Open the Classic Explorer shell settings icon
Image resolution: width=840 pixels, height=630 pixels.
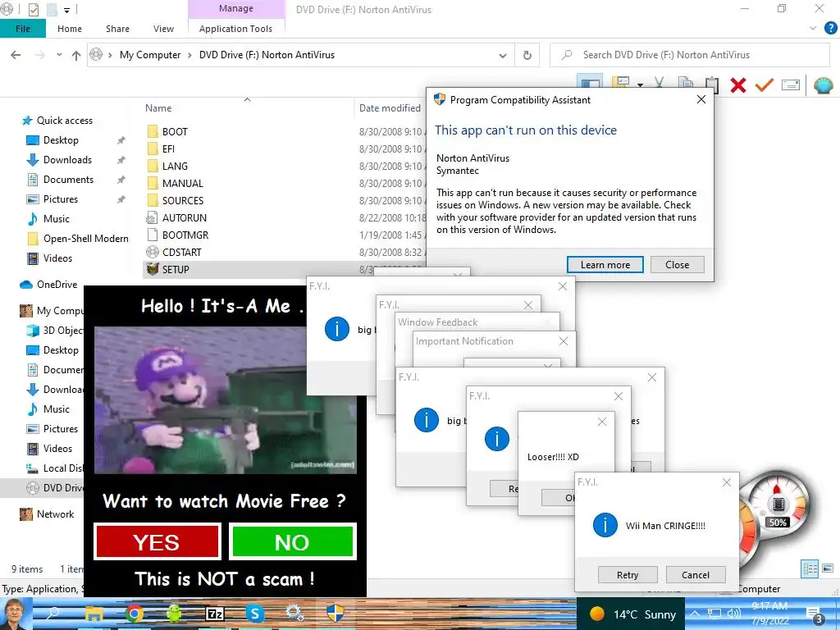824,84
